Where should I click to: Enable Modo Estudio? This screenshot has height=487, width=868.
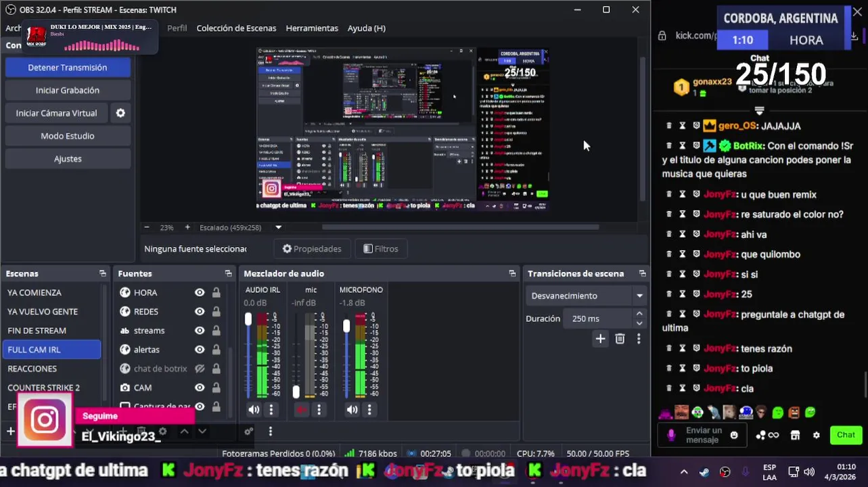[x=68, y=136]
